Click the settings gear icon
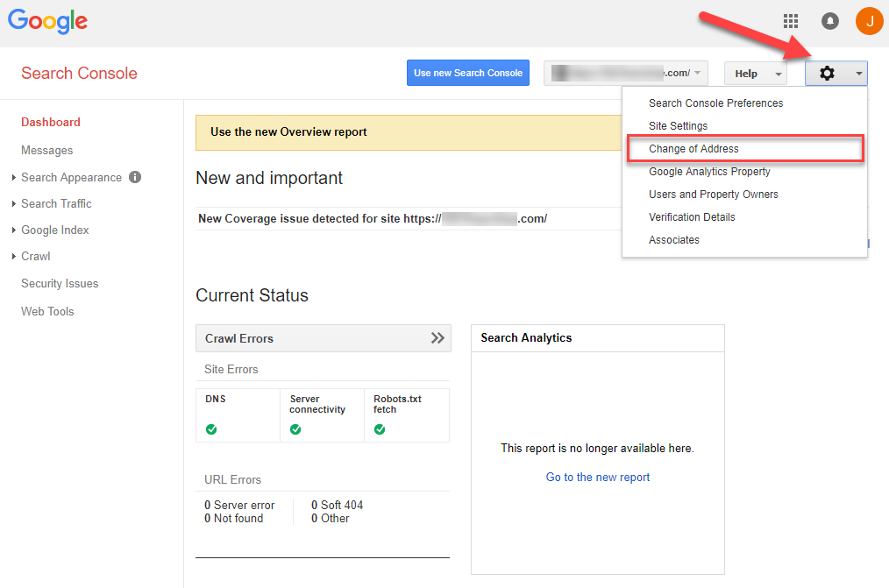 (828, 73)
